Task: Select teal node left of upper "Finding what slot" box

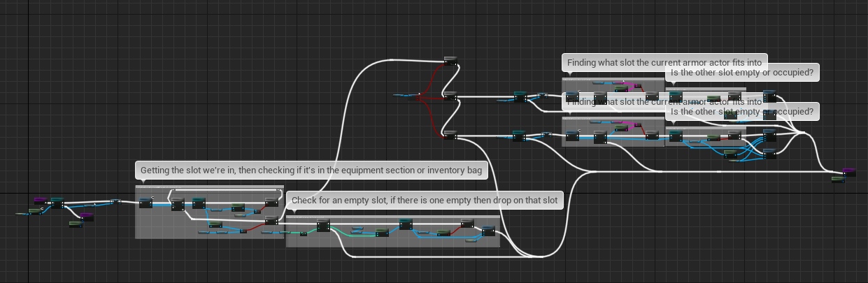Action: pyautogui.click(x=520, y=97)
